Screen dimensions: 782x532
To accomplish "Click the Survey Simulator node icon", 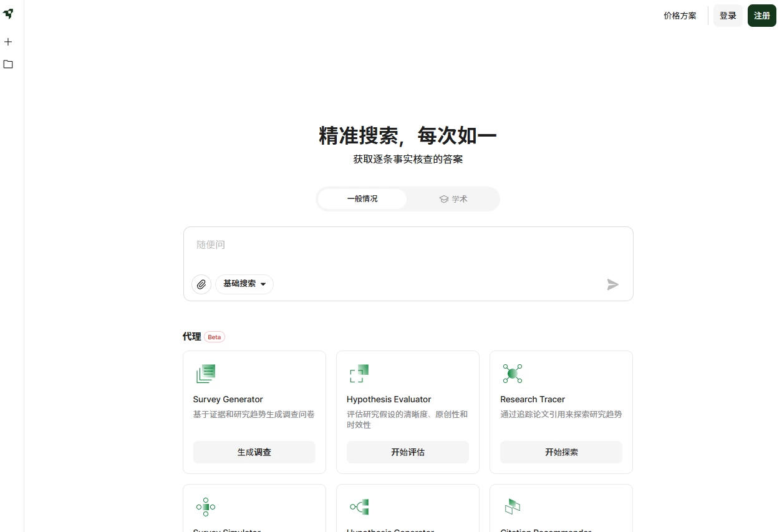I will [206, 507].
